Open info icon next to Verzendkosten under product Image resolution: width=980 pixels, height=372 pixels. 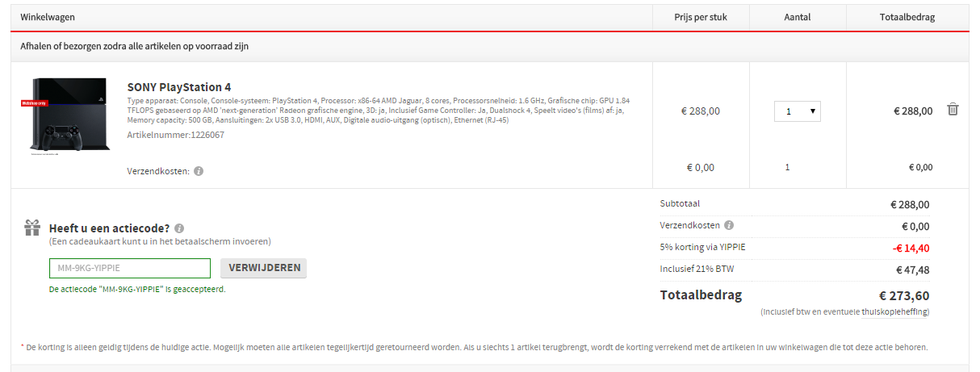pos(199,171)
